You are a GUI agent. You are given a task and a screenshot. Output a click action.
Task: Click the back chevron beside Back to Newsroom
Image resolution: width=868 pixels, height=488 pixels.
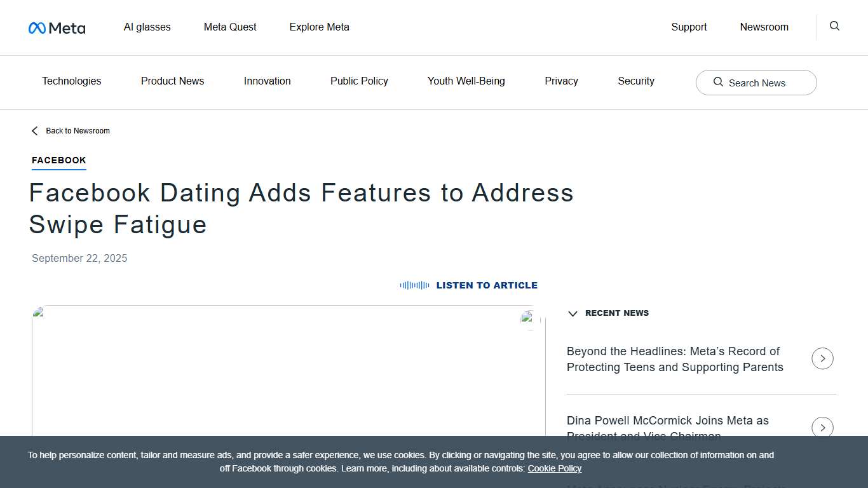coord(34,130)
